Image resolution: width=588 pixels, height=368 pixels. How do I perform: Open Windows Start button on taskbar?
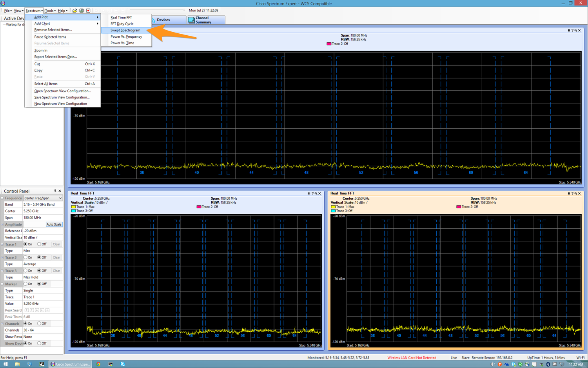coord(5,364)
